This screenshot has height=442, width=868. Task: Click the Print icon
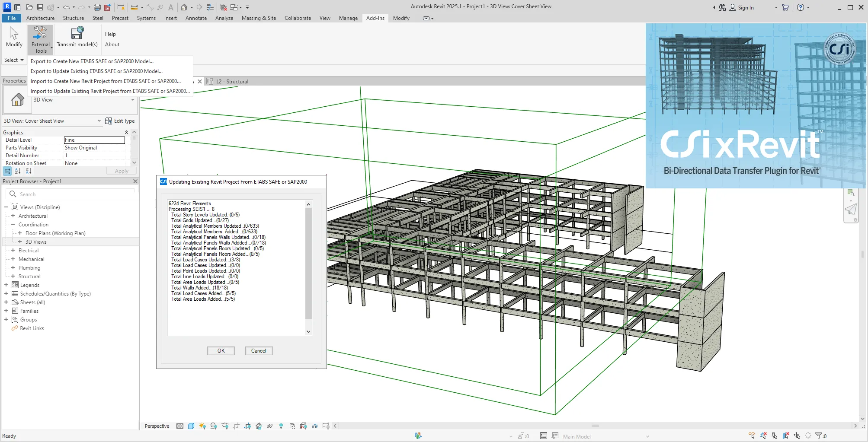point(97,7)
